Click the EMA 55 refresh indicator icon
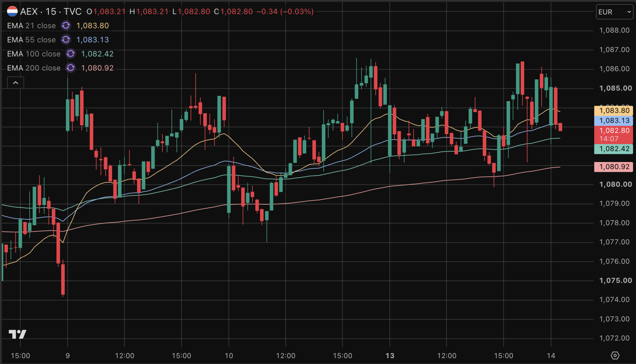Viewport: 636px width, 364px height. coord(66,40)
